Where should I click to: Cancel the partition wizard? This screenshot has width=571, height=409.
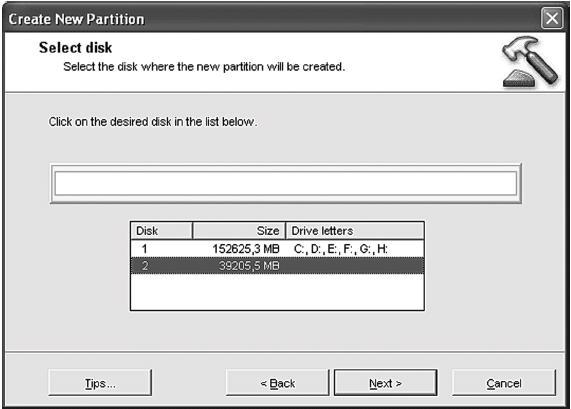click(504, 383)
